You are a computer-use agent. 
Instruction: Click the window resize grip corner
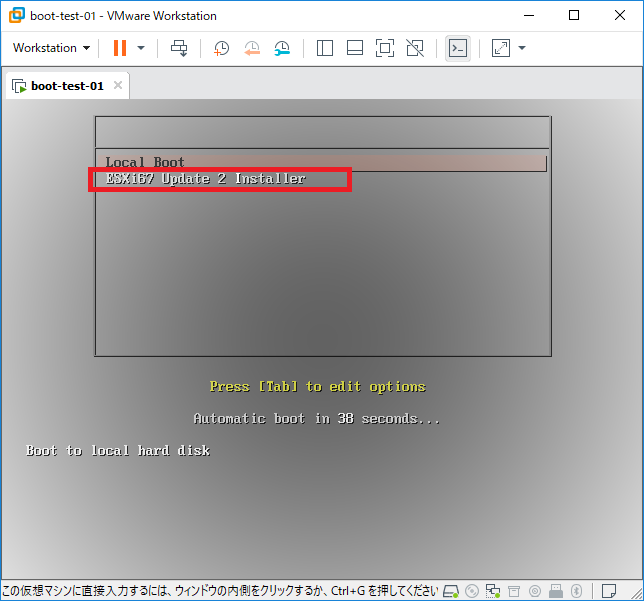pyautogui.click(x=636, y=594)
